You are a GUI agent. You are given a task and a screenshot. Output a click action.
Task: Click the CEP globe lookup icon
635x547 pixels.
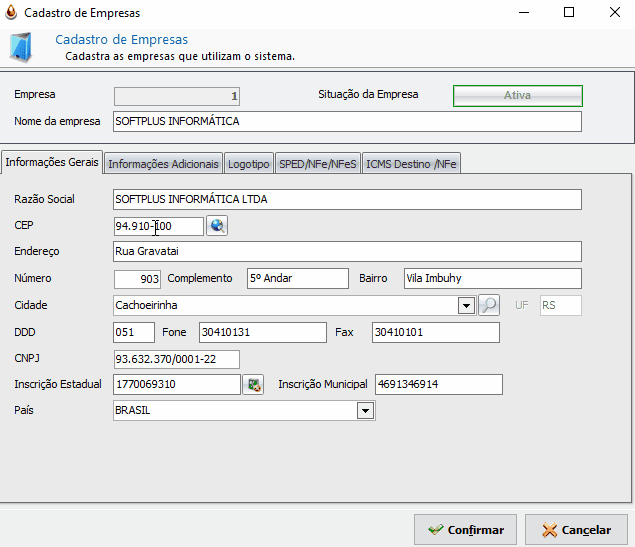(x=217, y=226)
